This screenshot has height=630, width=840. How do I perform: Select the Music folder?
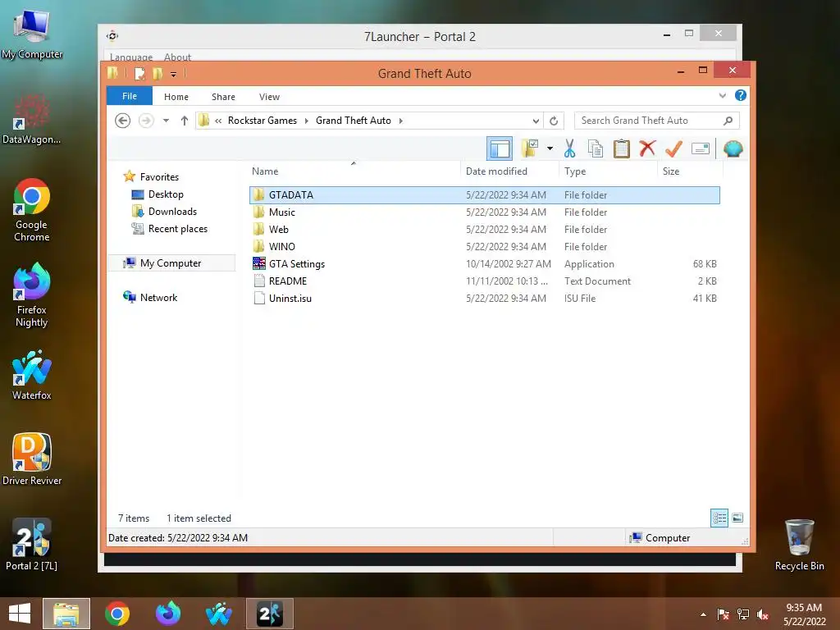(x=484, y=212)
